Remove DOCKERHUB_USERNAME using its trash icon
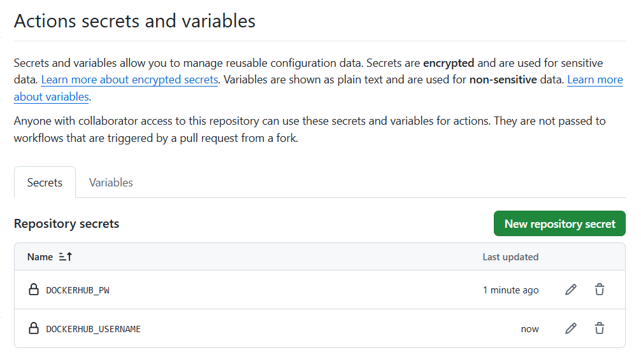The height and width of the screenshot is (364, 641). (600, 328)
